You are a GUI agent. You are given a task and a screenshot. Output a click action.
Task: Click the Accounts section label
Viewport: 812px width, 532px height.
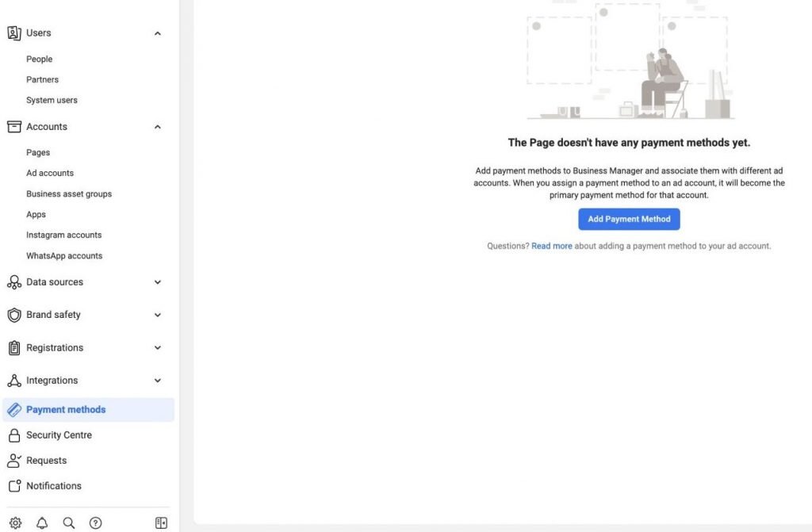[x=47, y=127]
